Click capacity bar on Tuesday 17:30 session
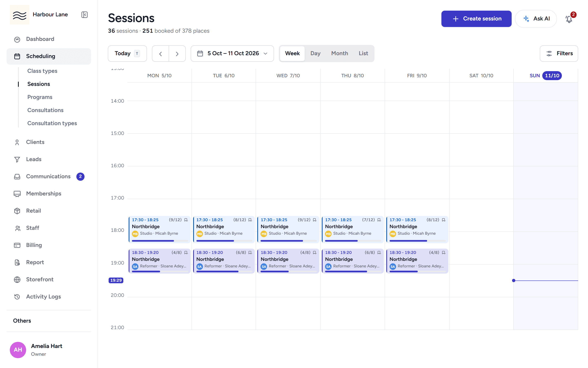 [224, 241]
